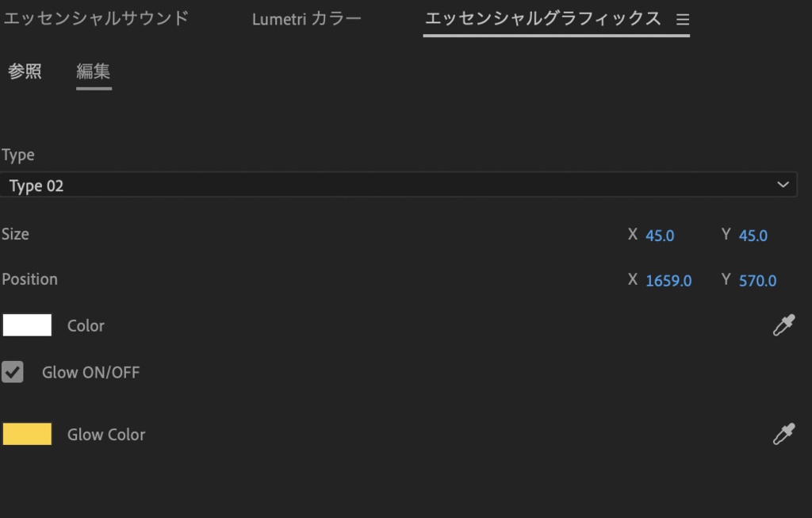Screen dimensions: 812x518
Task: Switch to the 参照 tab
Action: pyautogui.click(x=25, y=71)
